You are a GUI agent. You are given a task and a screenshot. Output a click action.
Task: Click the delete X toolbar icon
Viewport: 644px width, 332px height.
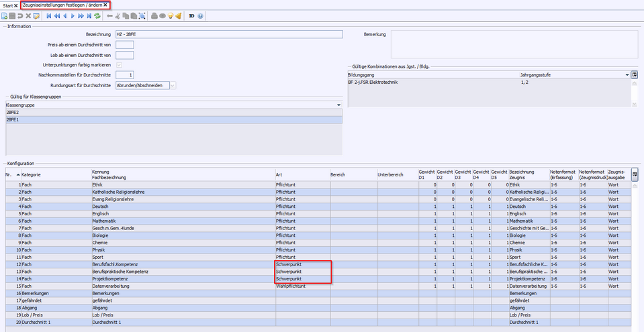point(28,15)
